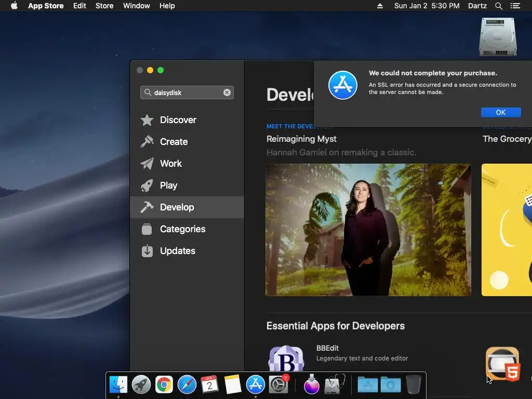Screen dimensions: 532x399
Task: Open Finder from the Dock
Action: pos(118,384)
